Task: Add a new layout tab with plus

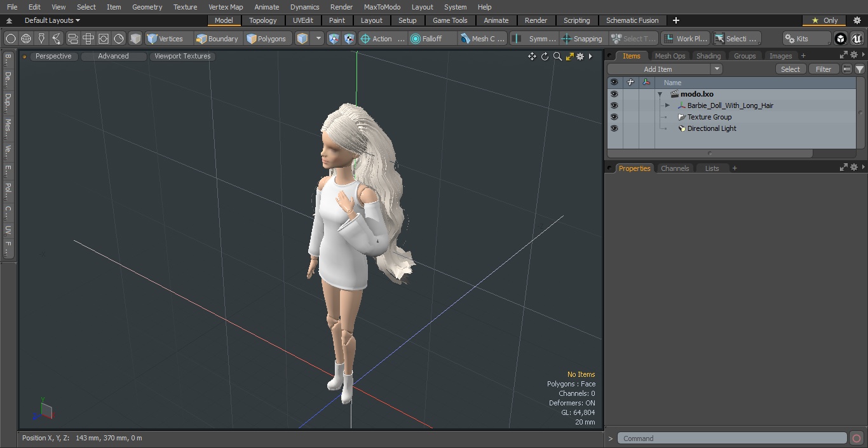Action: coord(675,20)
